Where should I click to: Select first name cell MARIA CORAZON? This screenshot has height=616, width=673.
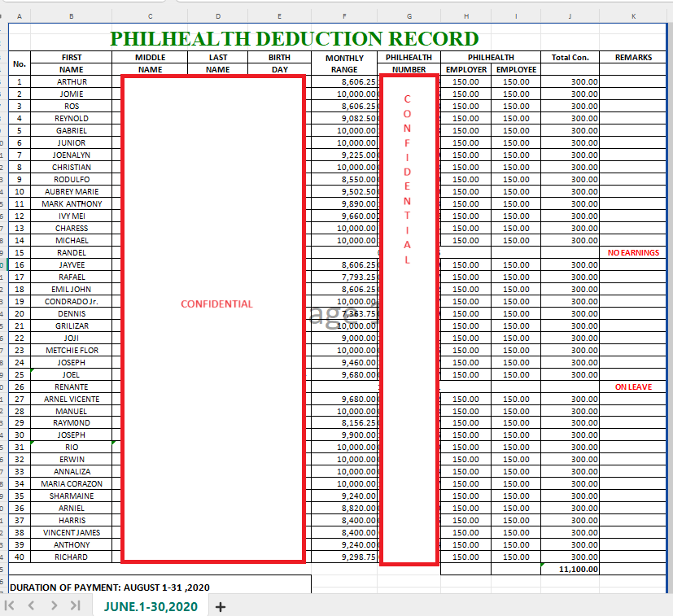(x=72, y=484)
